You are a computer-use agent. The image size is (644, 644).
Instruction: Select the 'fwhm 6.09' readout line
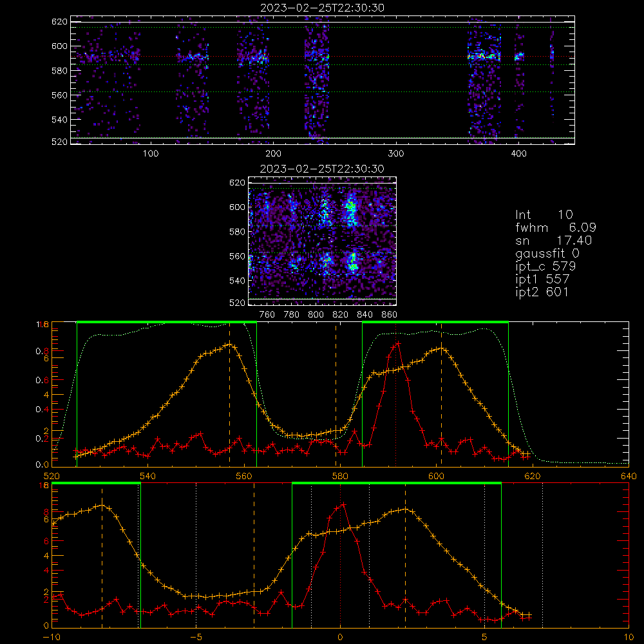(556, 227)
